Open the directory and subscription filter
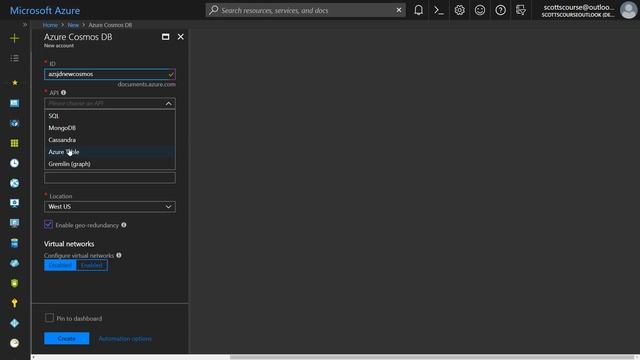Image resolution: width=640 pixels, height=360 pixels. coord(521,10)
